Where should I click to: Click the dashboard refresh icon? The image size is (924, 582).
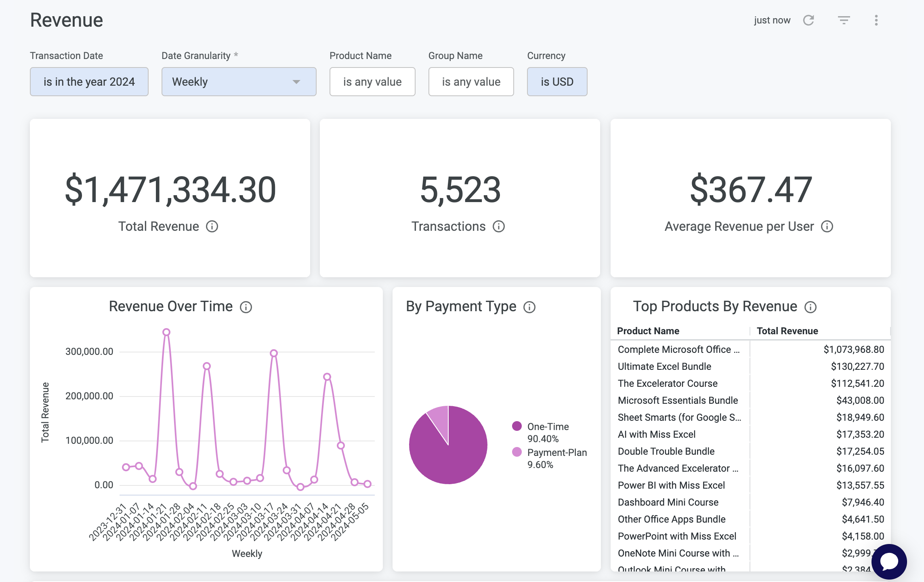tap(808, 20)
